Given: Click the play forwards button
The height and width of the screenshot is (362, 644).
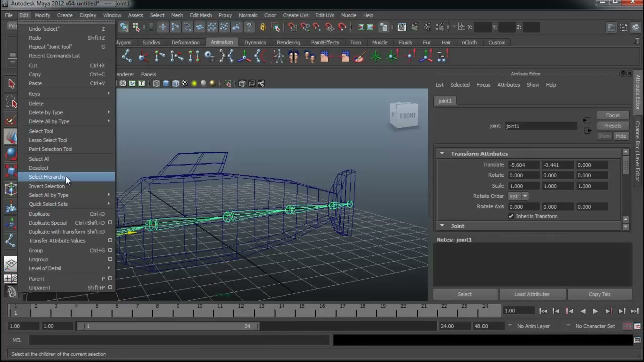Looking at the screenshot, I should (595, 311).
